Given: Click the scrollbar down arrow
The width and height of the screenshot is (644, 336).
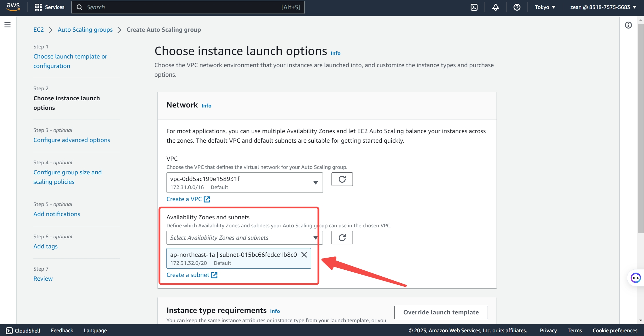Looking at the screenshot, I should click(x=641, y=320).
